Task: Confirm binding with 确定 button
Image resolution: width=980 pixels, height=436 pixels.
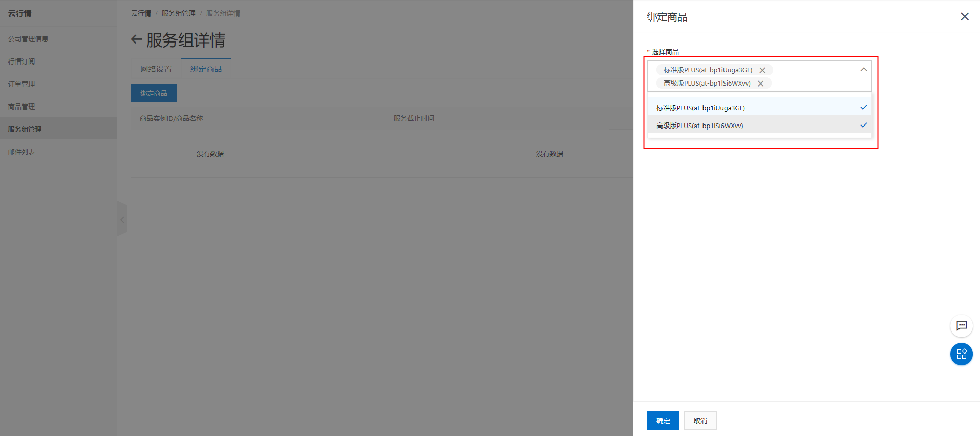Action: coord(663,421)
